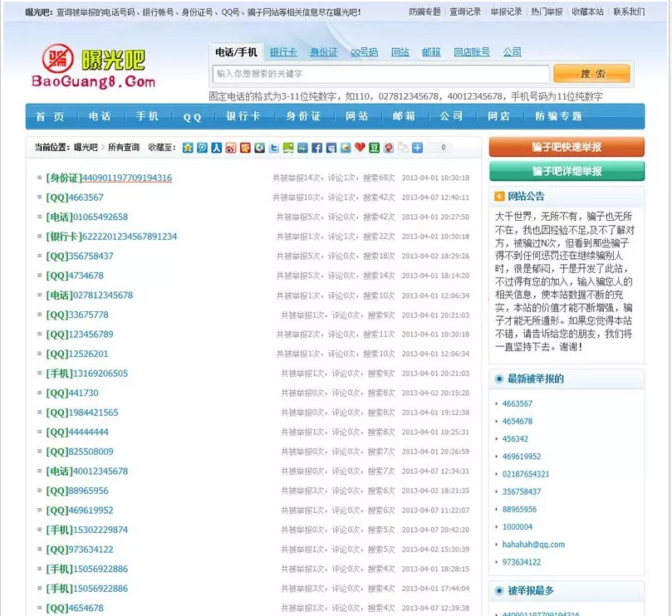Share to Facebook icon
The height and width of the screenshot is (616, 672).
coord(316,148)
